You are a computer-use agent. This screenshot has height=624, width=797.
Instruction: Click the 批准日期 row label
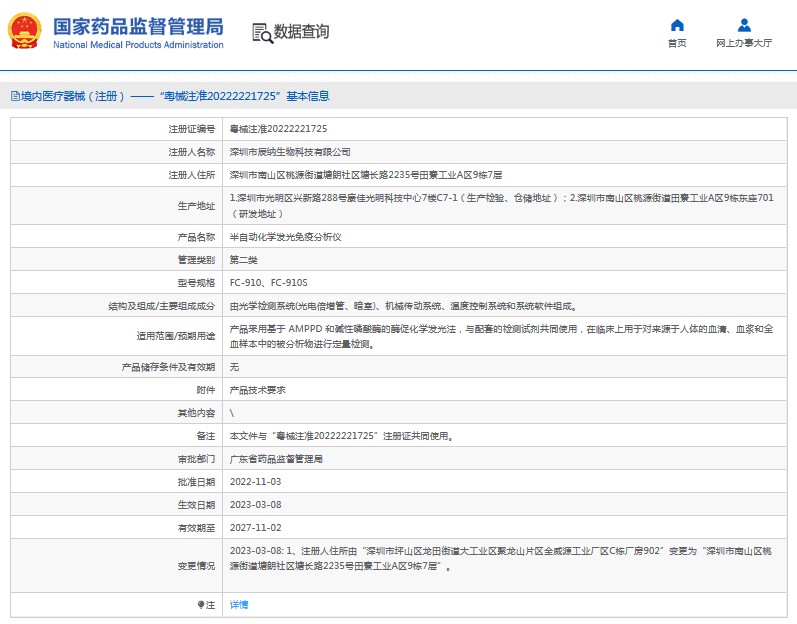coord(196,482)
